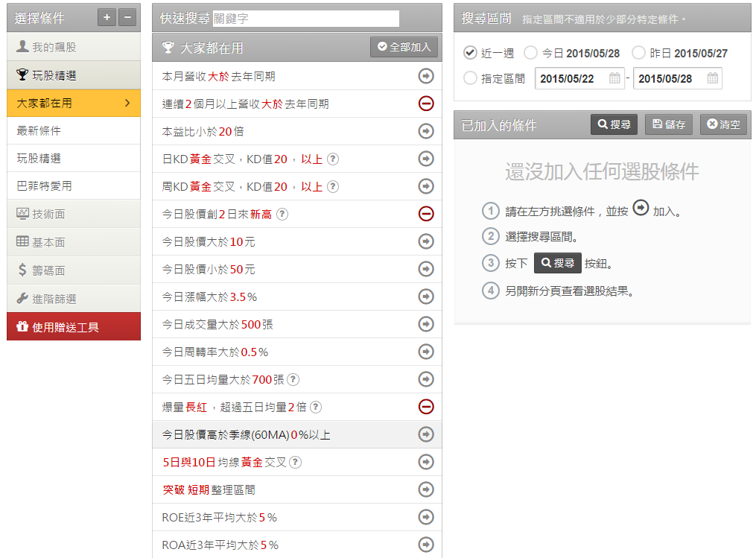Select 昨日 2015/05/27 radio option

pos(638,53)
